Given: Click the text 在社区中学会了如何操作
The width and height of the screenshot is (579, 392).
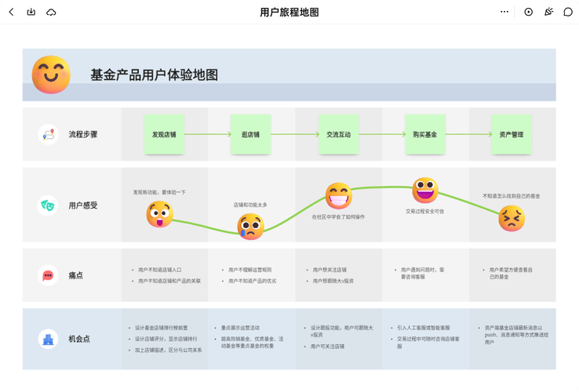Looking at the screenshot, I should tap(338, 217).
